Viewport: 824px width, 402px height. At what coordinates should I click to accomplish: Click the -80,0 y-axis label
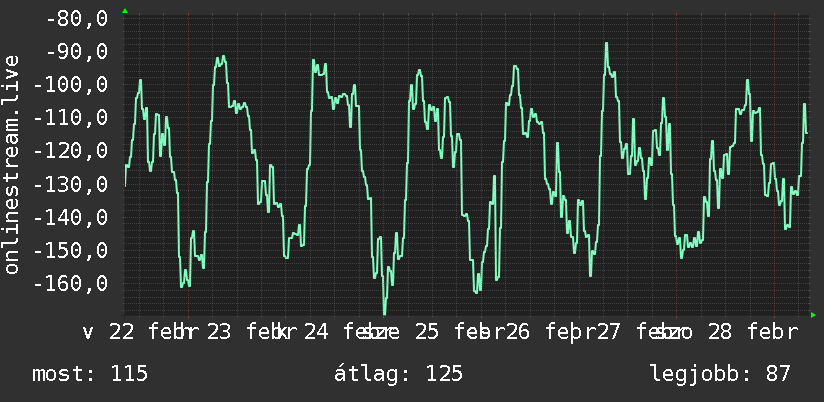click(77, 19)
